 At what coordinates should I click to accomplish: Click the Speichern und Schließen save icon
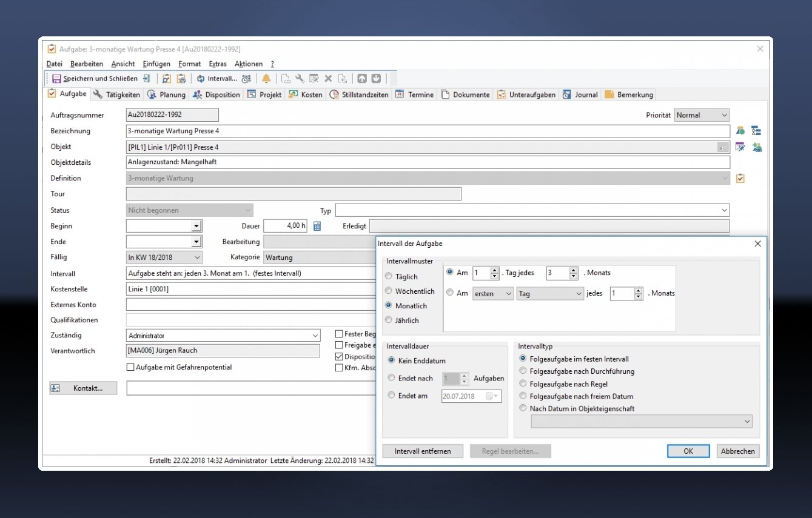point(56,79)
